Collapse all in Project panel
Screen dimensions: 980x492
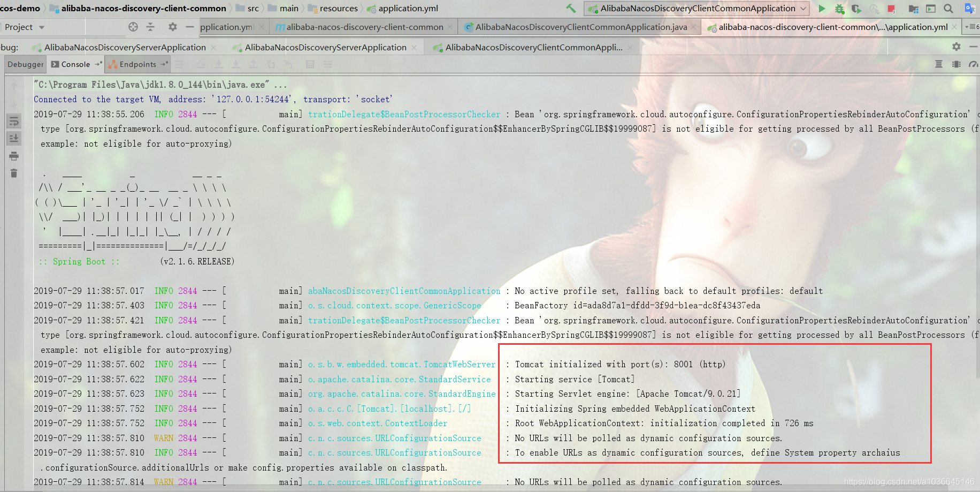150,27
